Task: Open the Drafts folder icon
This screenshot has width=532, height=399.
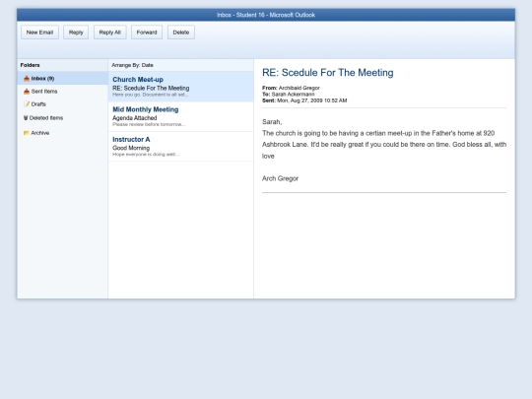Action: click(27, 104)
